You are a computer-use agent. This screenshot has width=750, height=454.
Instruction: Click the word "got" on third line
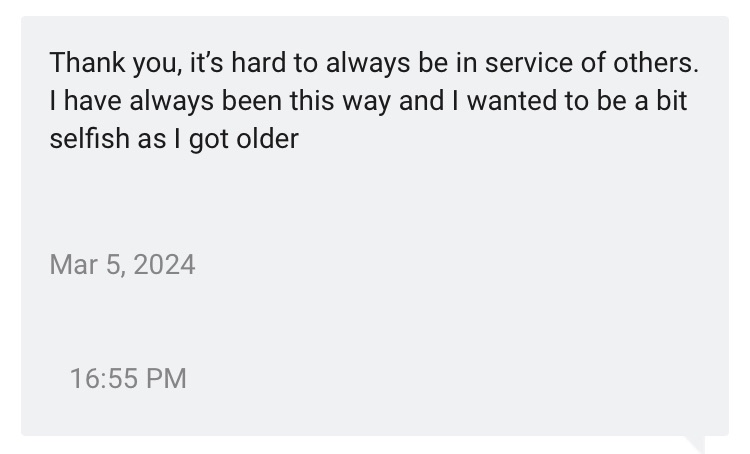210,138
